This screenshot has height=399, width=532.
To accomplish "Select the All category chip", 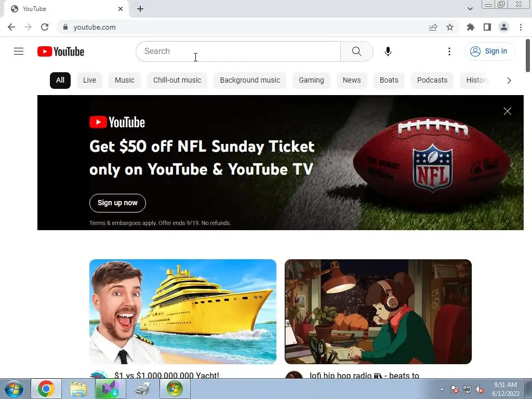I will [x=60, y=81].
